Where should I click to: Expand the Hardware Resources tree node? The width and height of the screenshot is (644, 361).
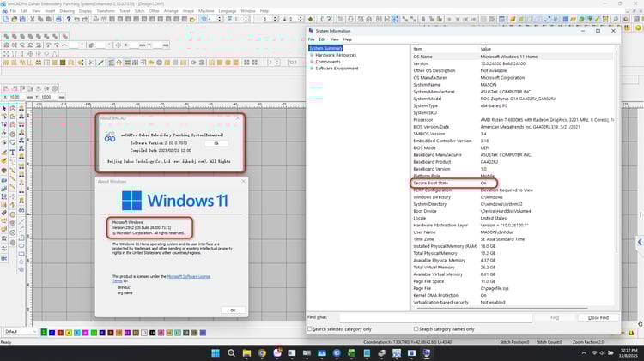(x=313, y=55)
